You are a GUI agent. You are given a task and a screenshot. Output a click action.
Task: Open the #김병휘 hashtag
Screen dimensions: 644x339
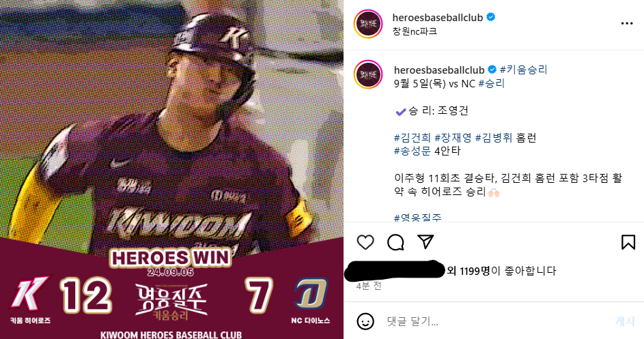[494, 138]
